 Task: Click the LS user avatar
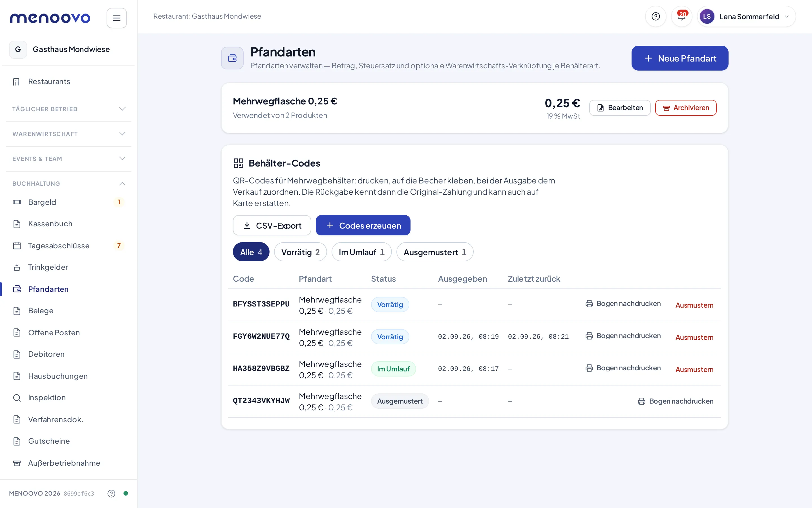pos(707,16)
